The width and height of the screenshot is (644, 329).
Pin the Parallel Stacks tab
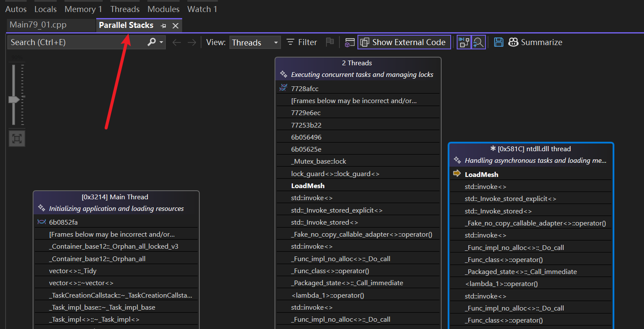164,26
